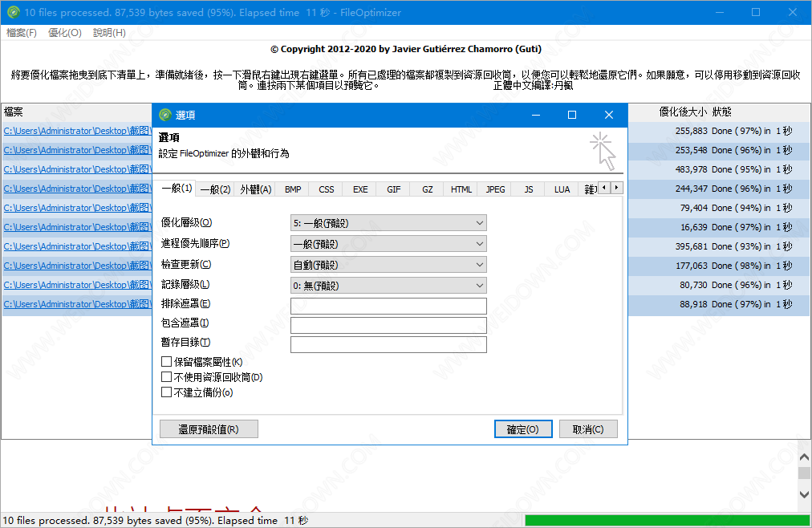Click the scrollbar down arrow in the main window

pos(804,494)
